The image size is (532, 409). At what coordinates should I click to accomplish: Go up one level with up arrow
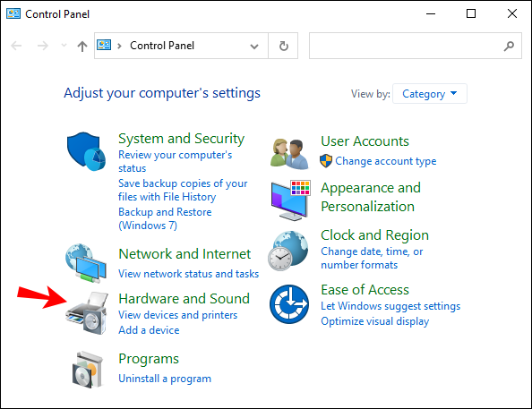point(82,46)
